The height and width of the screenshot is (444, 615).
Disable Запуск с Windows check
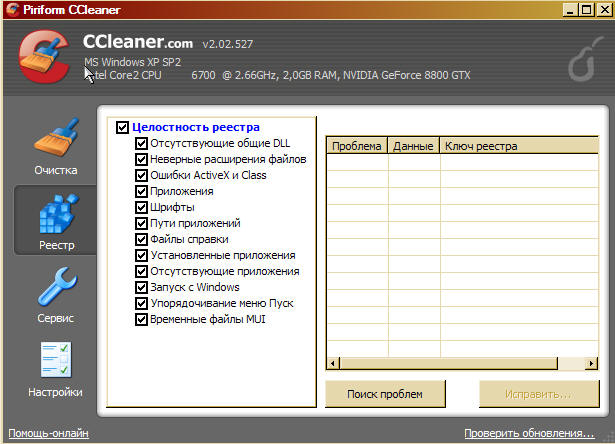[141, 287]
